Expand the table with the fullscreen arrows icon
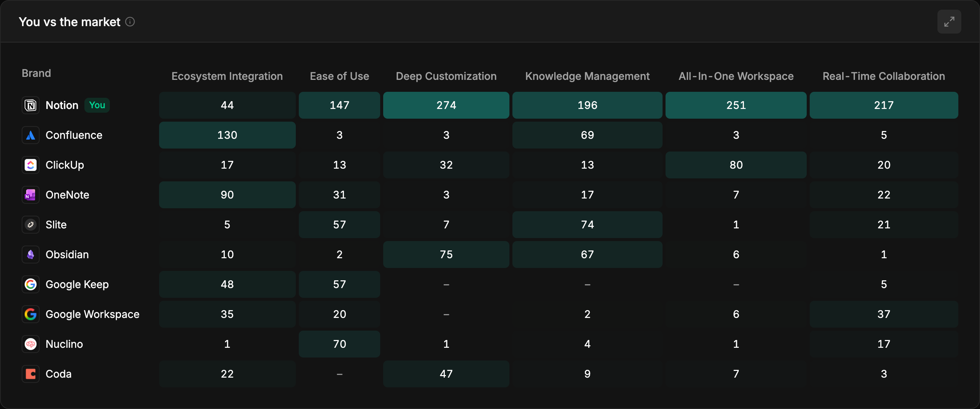 (949, 22)
